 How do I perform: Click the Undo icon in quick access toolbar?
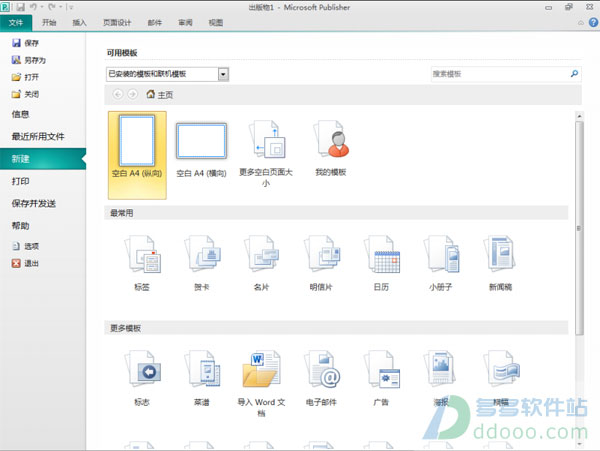click(33, 7)
